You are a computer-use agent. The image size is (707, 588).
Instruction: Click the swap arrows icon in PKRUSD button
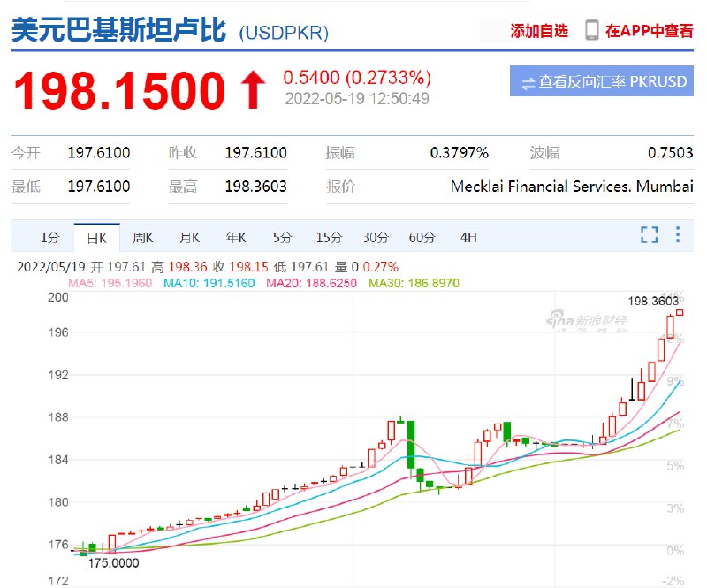pos(528,83)
